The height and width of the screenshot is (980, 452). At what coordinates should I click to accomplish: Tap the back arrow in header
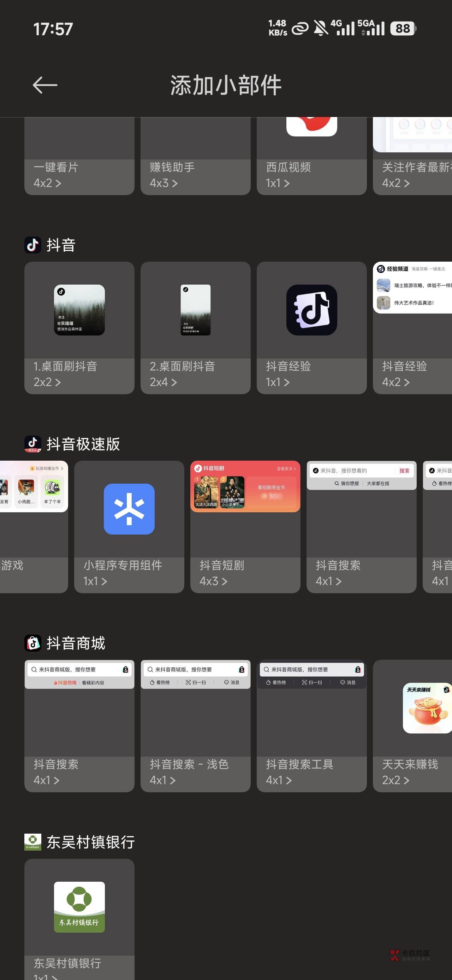tap(45, 85)
